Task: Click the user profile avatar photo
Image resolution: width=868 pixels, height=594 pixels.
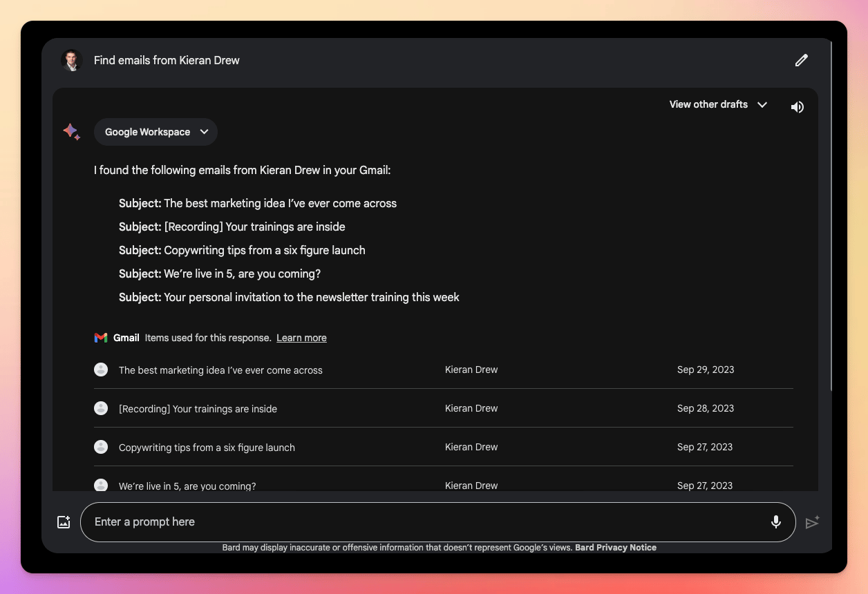Action: pos(72,61)
